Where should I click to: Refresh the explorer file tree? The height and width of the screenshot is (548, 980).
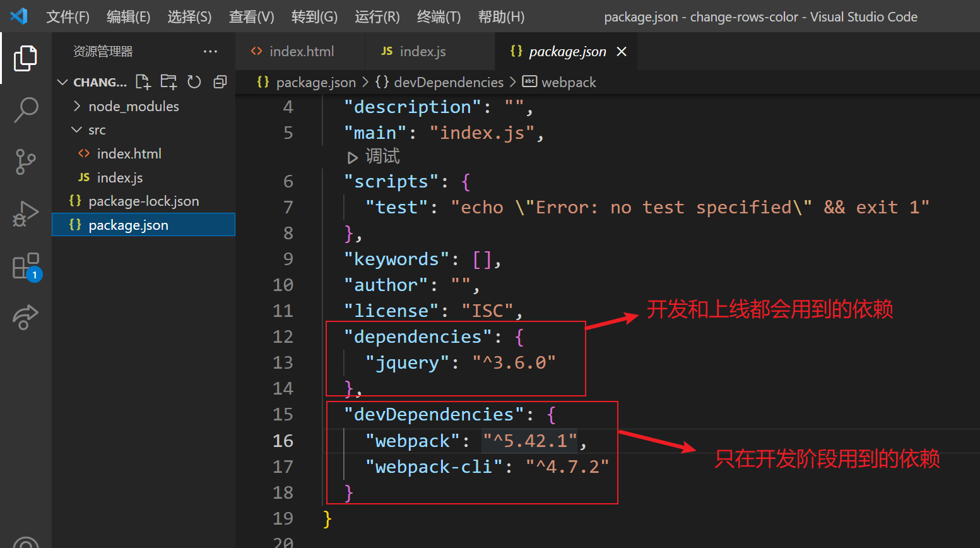coord(194,82)
